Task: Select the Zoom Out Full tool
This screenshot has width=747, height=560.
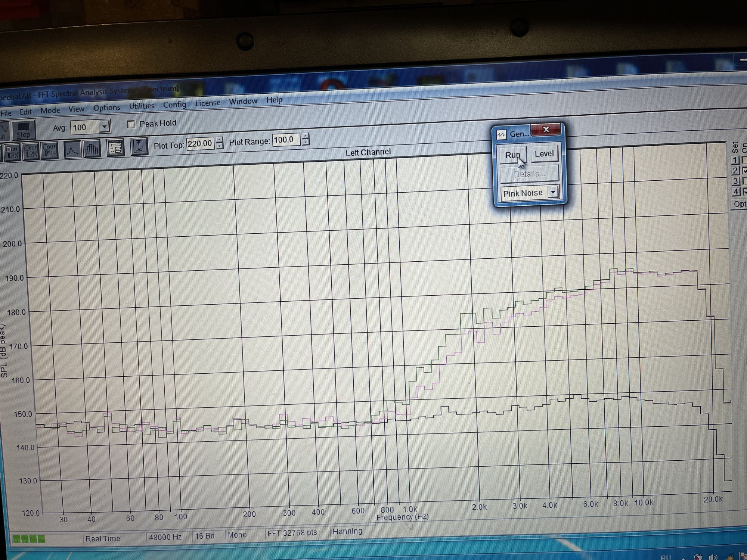Action: point(50,150)
